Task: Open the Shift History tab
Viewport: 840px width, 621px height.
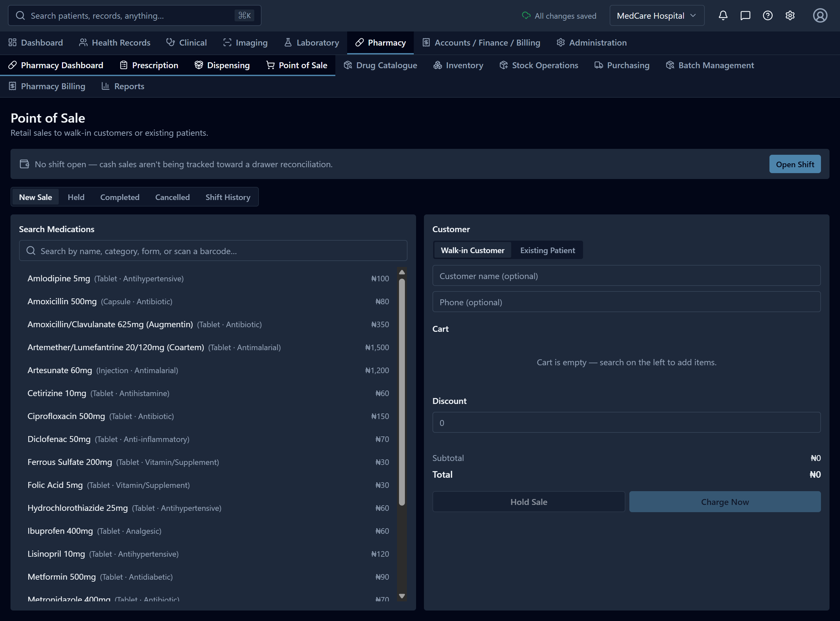Action: [x=228, y=197]
